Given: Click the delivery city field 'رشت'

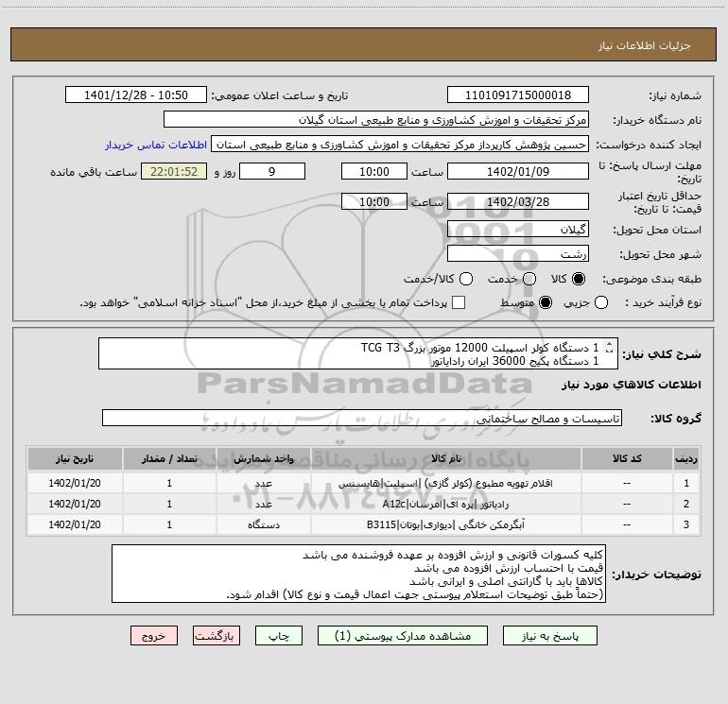Looking at the screenshot, I should click(x=518, y=254).
